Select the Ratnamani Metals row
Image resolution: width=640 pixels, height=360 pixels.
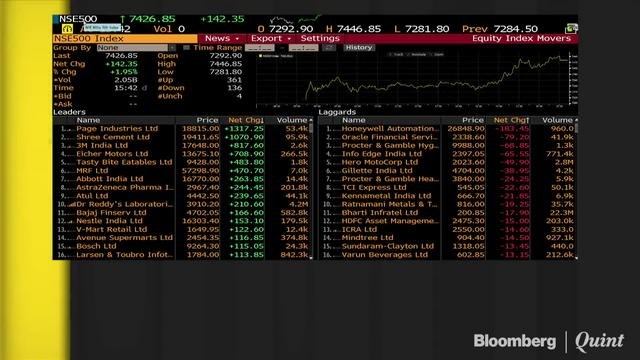[446, 204]
